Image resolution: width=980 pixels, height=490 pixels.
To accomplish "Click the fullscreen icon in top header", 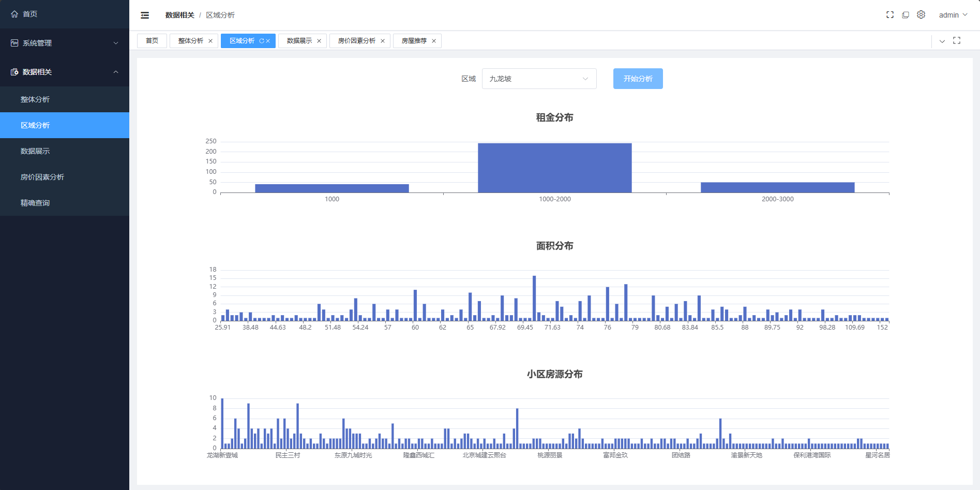I will point(890,15).
